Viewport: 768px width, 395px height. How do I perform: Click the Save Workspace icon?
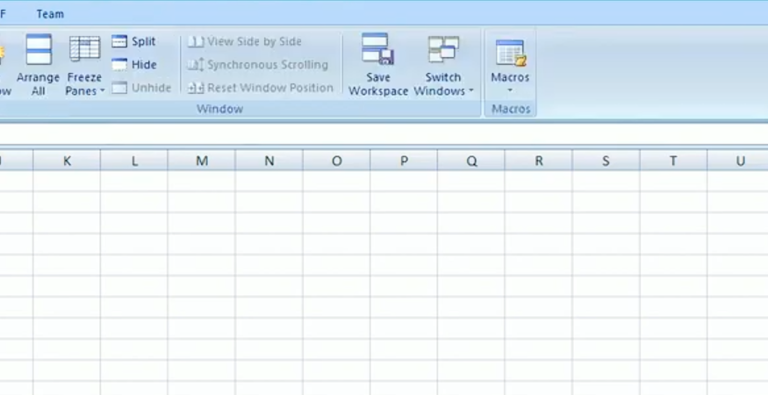[378, 49]
